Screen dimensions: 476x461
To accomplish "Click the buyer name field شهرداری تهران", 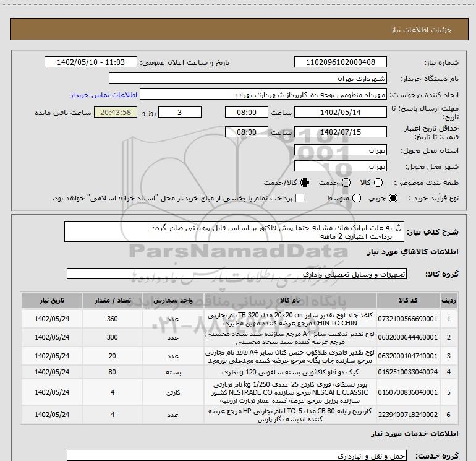I will [248, 78].
